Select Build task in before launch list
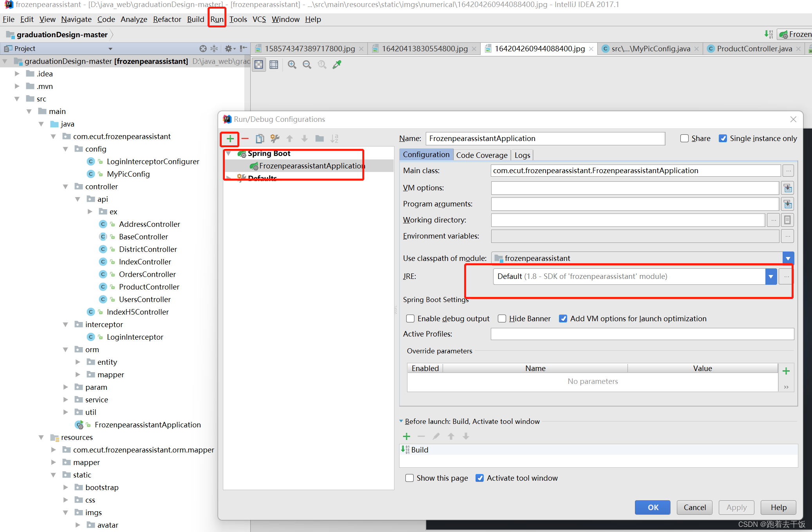 coord(599,450)
